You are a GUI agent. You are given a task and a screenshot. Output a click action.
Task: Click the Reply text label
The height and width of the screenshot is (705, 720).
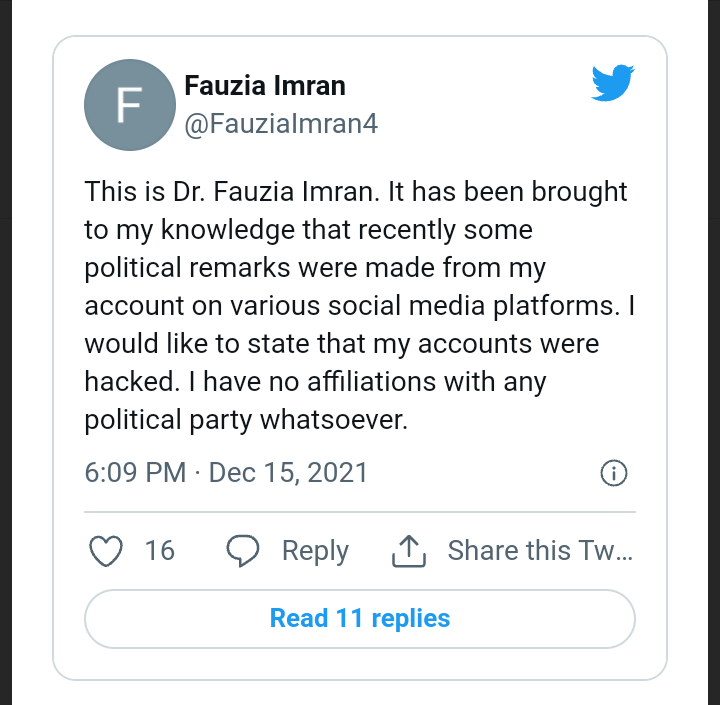pyautogui.click(x=315, y=551)
